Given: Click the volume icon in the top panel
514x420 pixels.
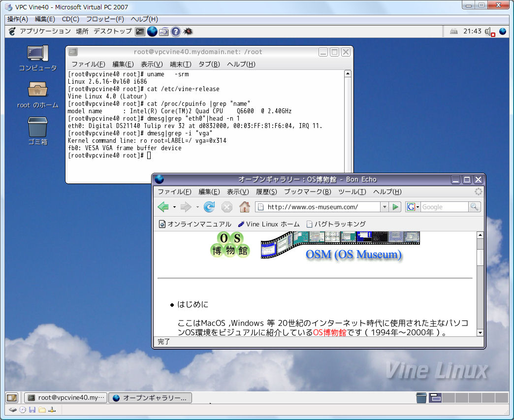Looking at the screenshot, I should [489, 32].
